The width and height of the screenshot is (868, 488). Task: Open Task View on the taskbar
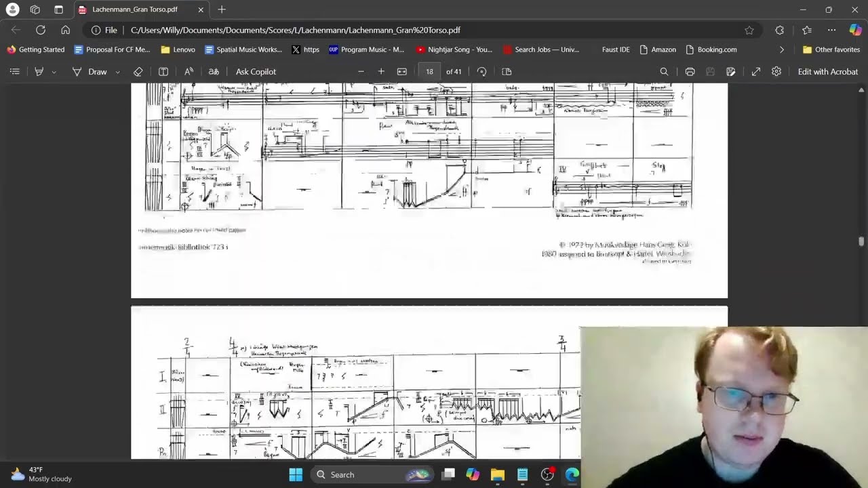coord(448,474)
